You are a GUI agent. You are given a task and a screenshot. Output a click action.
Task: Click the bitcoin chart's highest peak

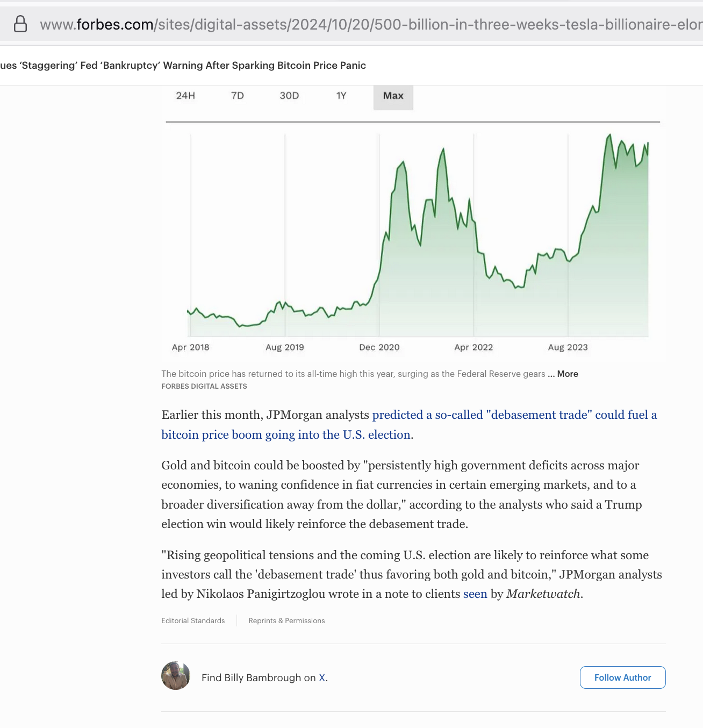[609, 135]
